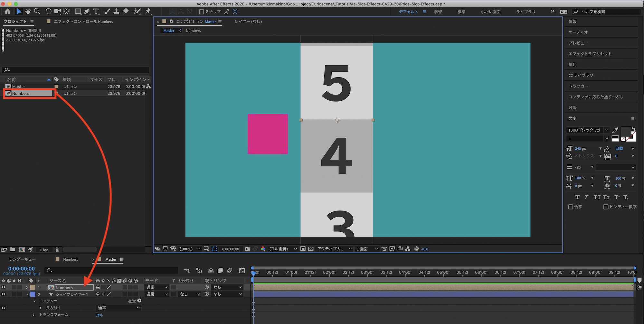Delete selected item with trash icon

pyautogui.click(x=57, y=249)
